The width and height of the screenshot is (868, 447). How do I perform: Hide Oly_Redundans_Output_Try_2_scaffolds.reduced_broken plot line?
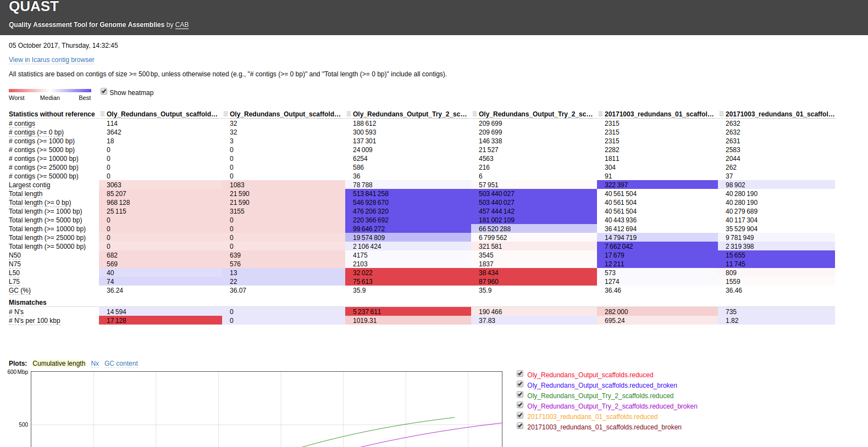(x=520, y=405)
